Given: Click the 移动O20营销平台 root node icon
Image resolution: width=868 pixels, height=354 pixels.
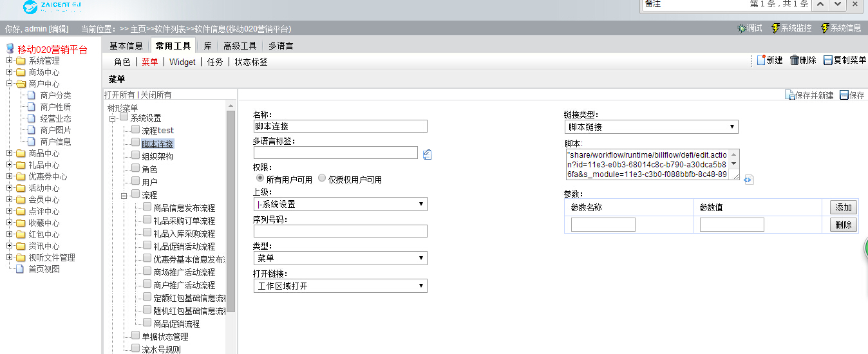Looking at the screenshot, I should click(10, 50).
